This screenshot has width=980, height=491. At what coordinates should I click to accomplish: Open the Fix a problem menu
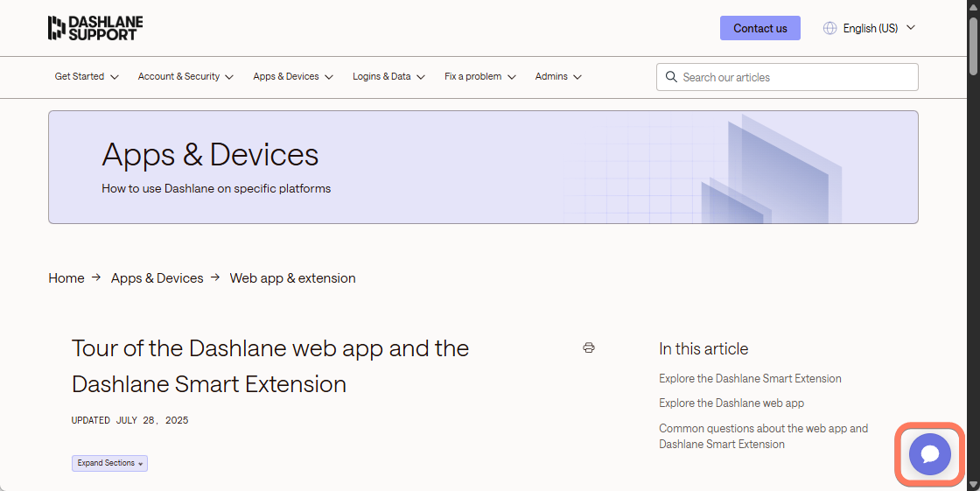click(x=480, y=76)
